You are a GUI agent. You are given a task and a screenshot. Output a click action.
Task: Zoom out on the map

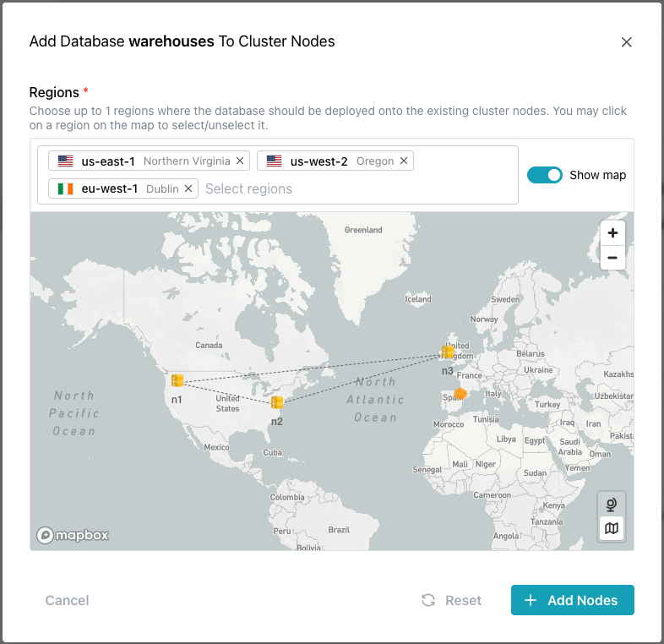pyautogui.click(x=612, y=258)
